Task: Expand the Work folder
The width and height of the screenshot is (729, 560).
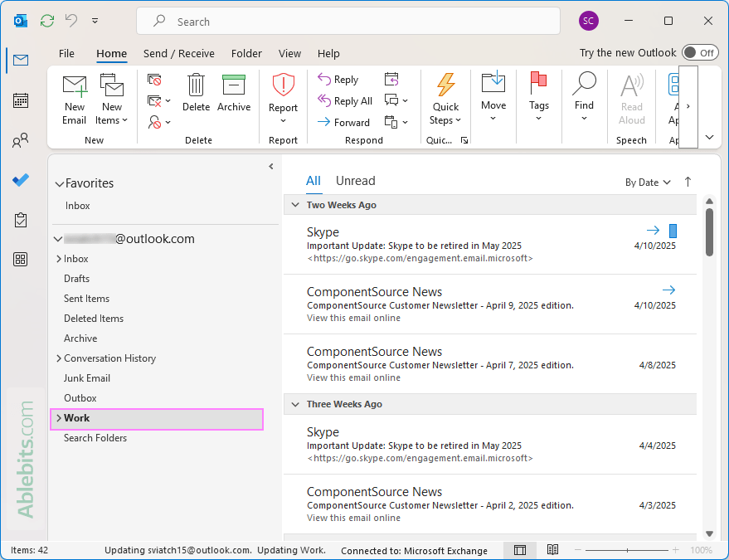Action: click(59, 418)
